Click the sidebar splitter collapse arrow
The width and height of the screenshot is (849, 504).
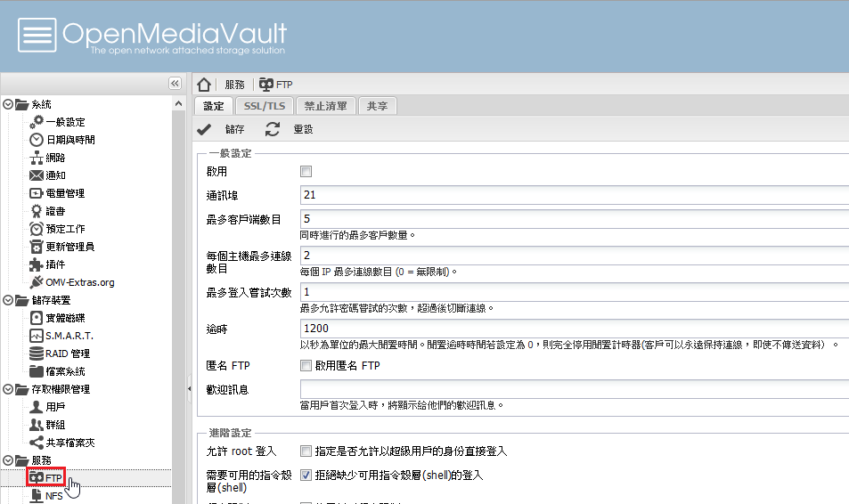coord(189,388)
